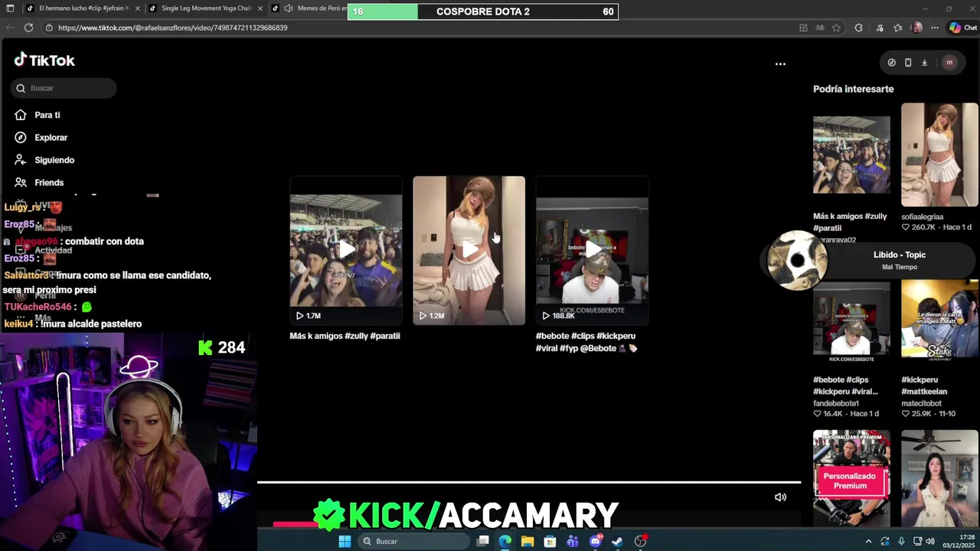
Task: Add page to favorites star icon
Action: click(x=836, y=28)
